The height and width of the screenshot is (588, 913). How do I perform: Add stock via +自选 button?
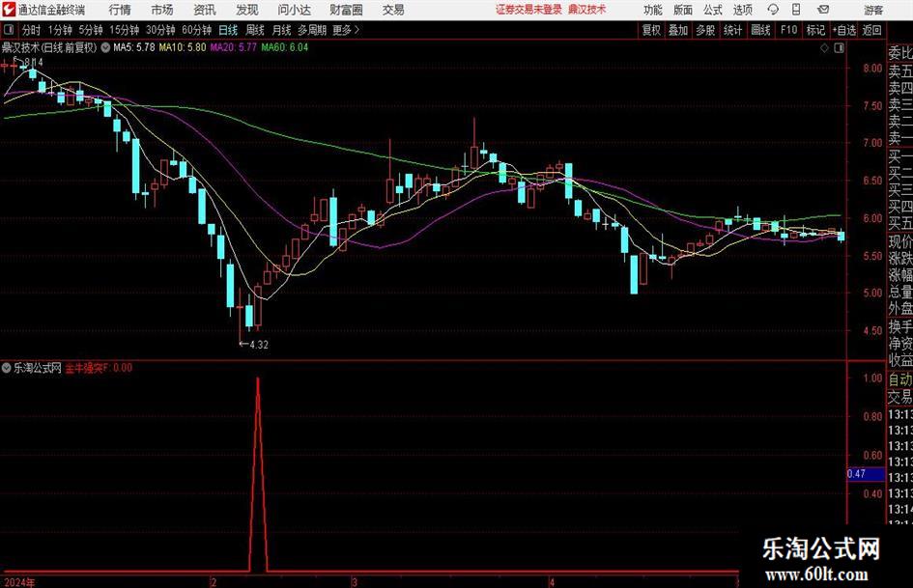pos(844,30)
